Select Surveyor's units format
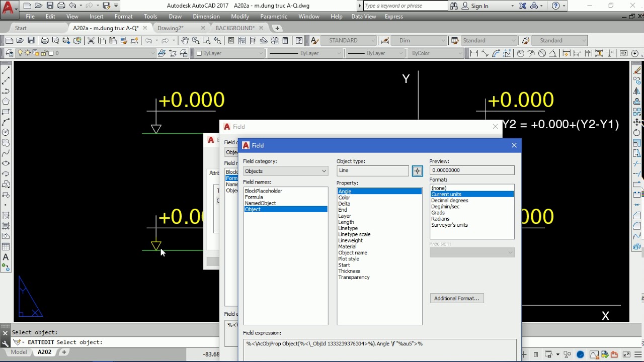Viewport: 644px width, 362px height. (449, 225)
